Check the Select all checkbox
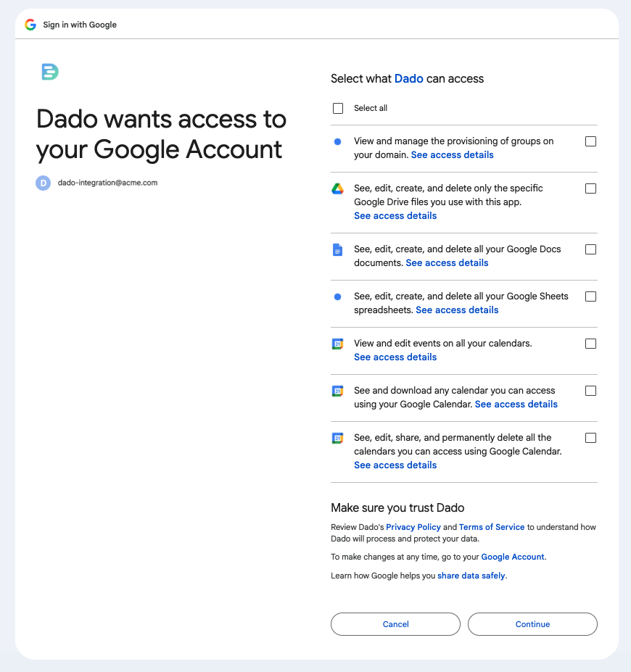 338,109
